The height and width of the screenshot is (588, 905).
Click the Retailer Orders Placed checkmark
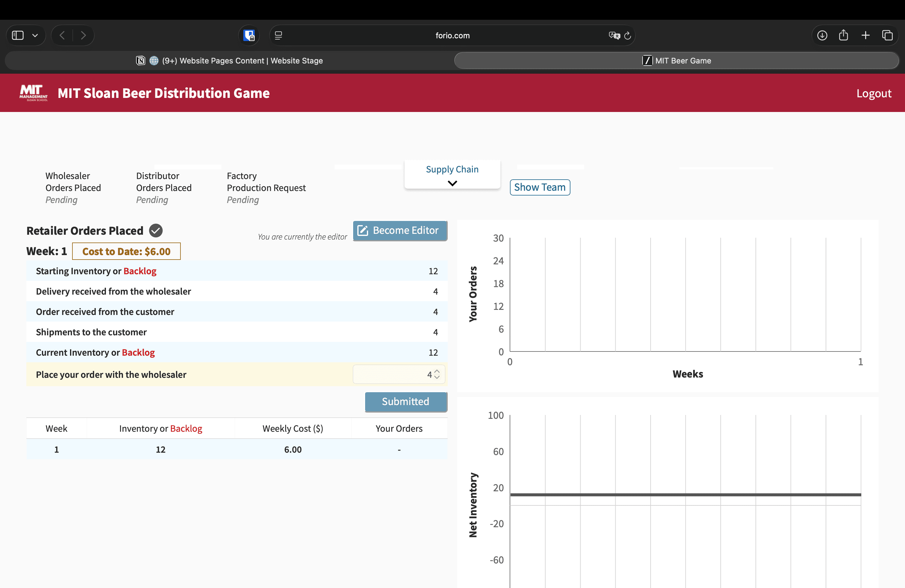[x=156, y=231]
